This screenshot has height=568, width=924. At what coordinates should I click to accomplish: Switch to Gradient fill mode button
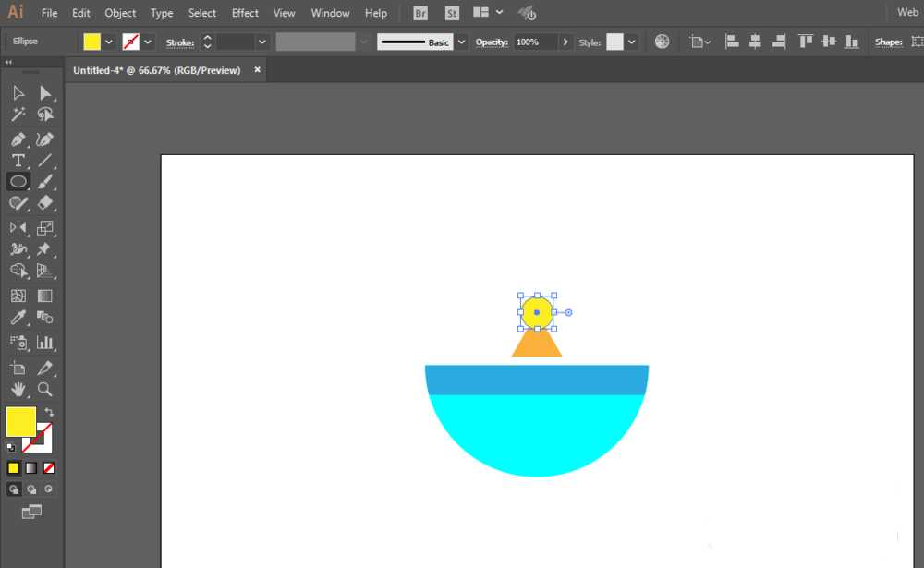pos(31,468)
